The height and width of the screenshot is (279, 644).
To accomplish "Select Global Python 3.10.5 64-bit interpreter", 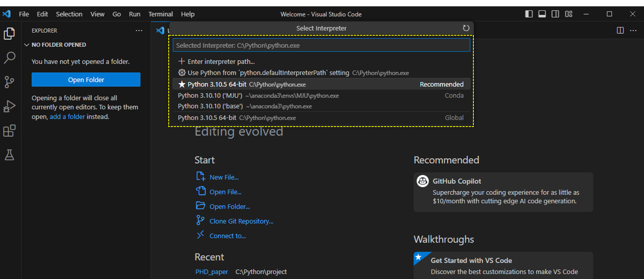I will point(321,118).
